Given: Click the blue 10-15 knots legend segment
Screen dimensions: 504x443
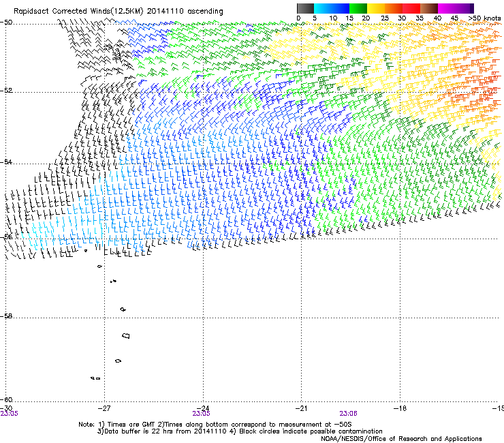Looking at the screenshot, I should pyautogui.click(x=341, y=8).
